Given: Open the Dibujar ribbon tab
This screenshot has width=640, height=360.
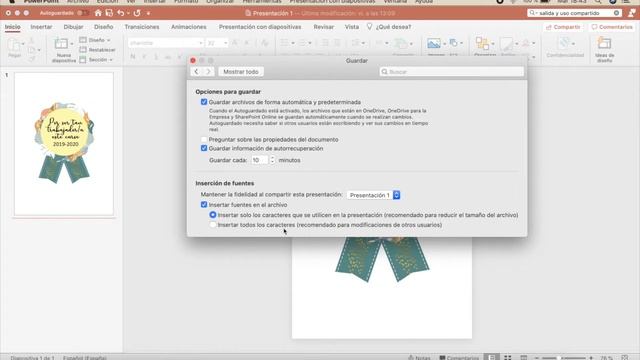Looking at the screenshot, I should point(73,27).
